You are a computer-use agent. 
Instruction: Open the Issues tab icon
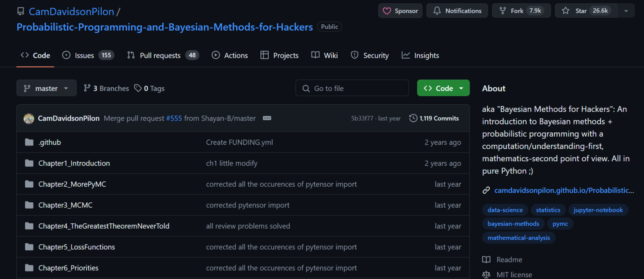tap(66, 55)
